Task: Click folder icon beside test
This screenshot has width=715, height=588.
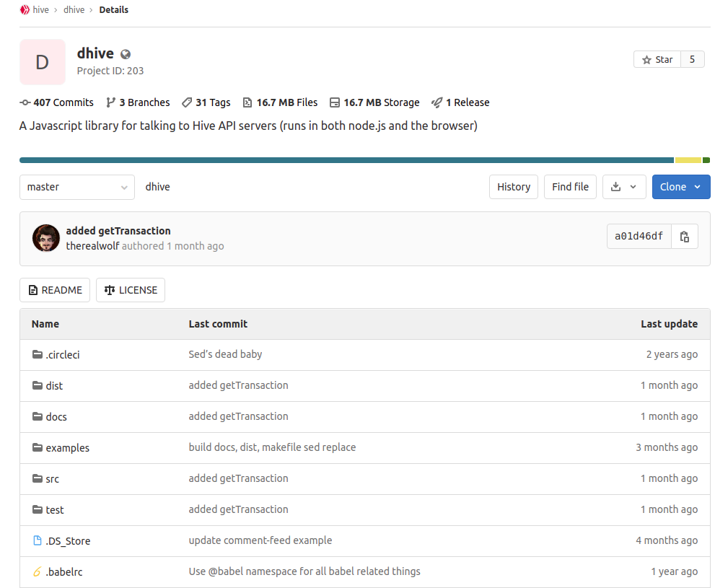Action: [38, 509]
